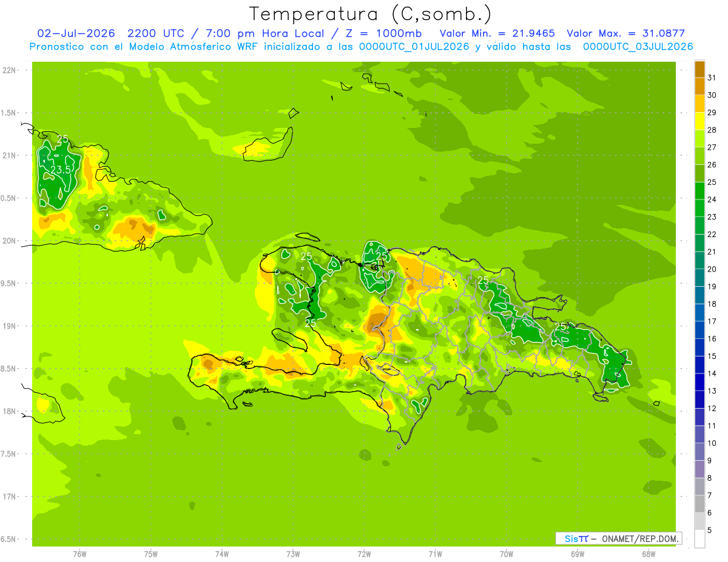This screenshot has width=728, height=562.
Task: Click the '76W' longitude axis label
Action: 79,554
